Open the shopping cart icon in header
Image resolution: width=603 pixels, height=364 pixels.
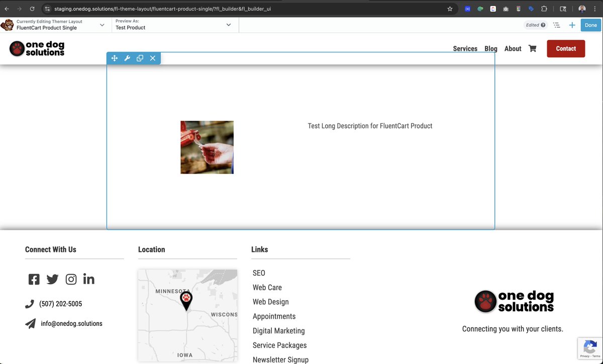point(533,49)
